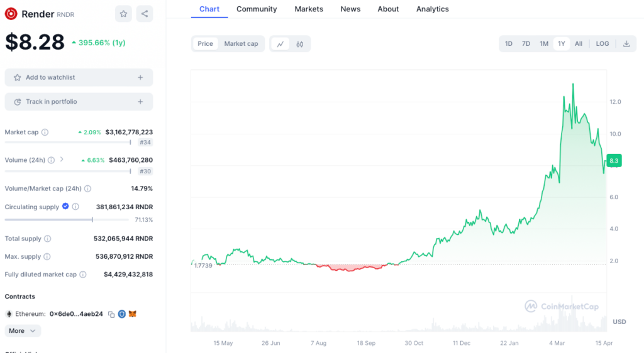Image resolution: width=644 pixels, height=353 pixels.
Task: Toggle the Price chart option
Action: coord(205,44)
